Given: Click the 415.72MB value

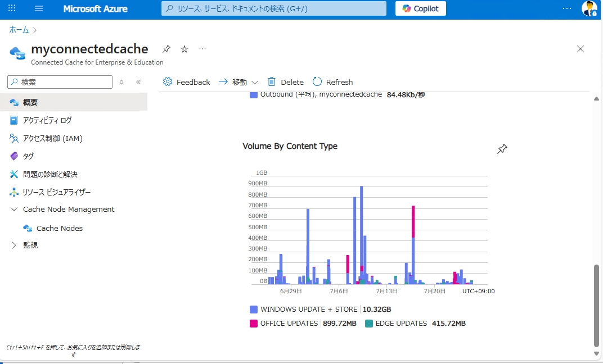Looking at the screenshot, I should [449, 324].
